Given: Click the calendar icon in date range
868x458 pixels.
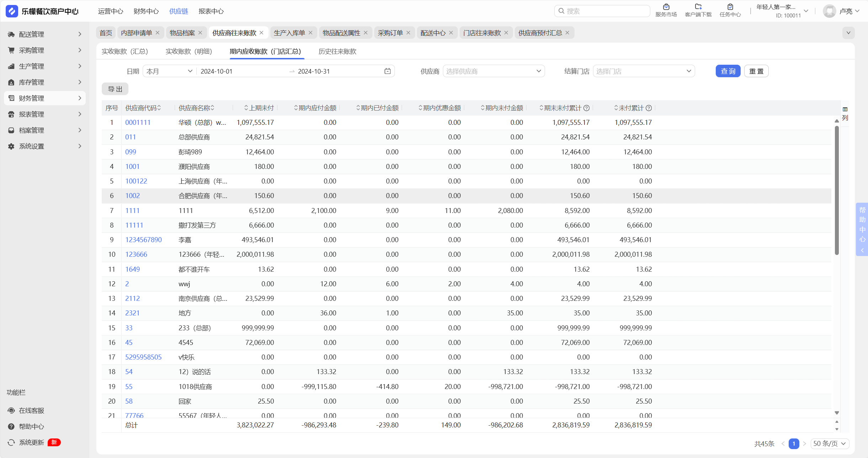Looking at the screenshot, I should click(387, 71).
